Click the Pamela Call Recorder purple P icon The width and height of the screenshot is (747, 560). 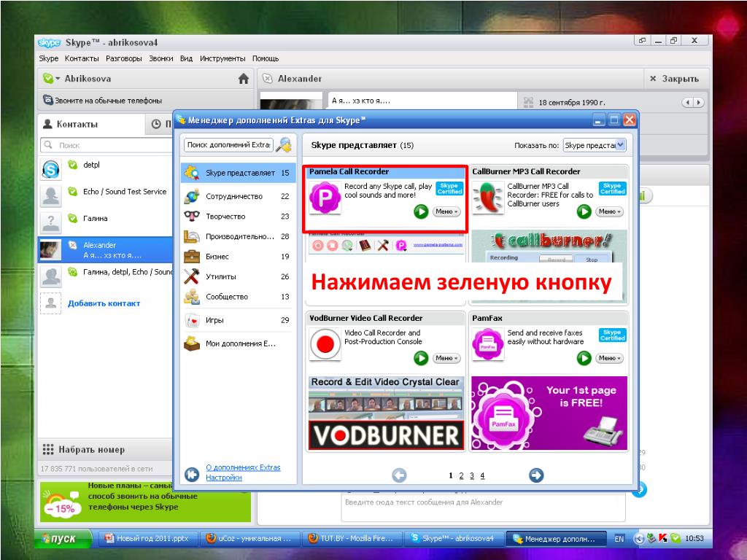click(325, 198)
